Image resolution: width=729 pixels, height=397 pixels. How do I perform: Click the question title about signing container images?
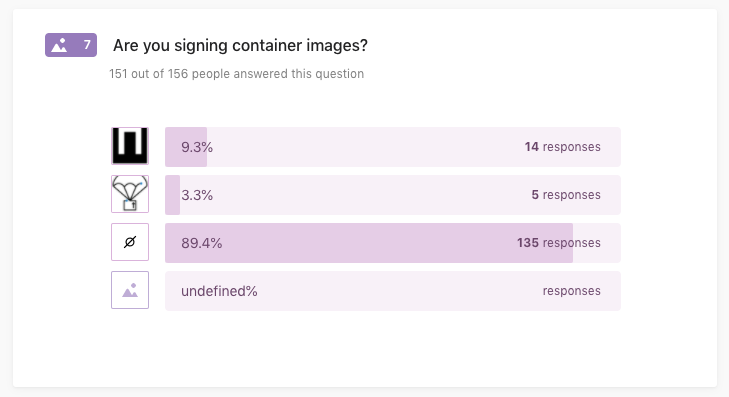240,46
